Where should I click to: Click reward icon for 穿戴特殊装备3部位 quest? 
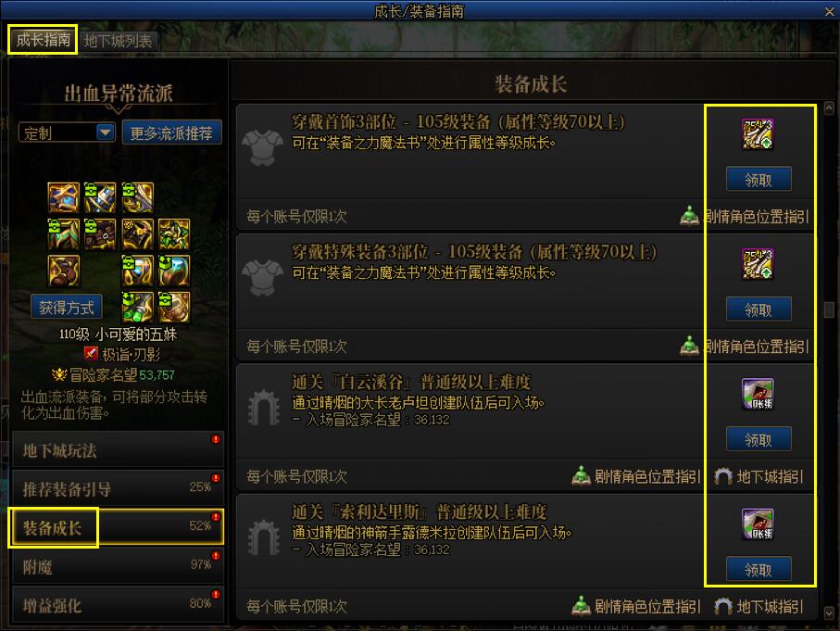click(x=757, y=264)
